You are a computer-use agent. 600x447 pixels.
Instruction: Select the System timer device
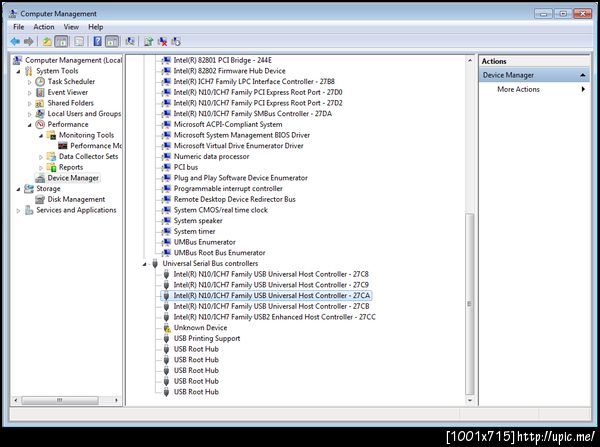click(194, 232)
